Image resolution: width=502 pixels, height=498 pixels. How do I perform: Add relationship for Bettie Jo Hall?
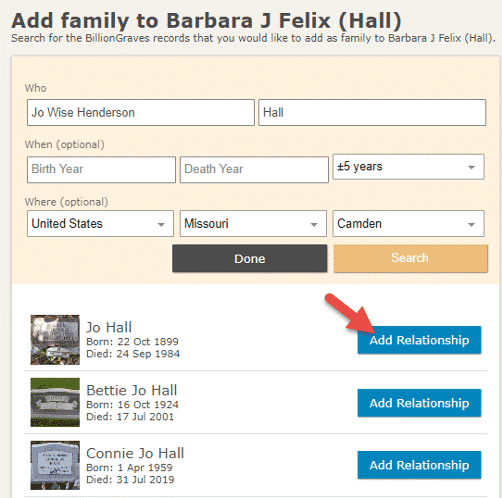tap(419, 403)
